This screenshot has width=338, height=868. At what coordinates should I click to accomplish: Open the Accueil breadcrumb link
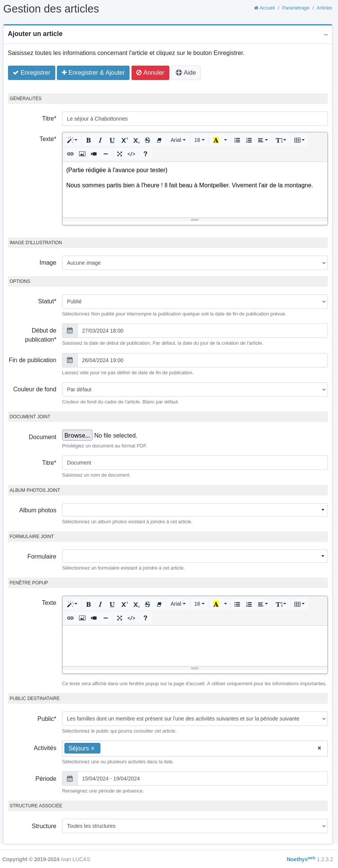click(264, 8)
